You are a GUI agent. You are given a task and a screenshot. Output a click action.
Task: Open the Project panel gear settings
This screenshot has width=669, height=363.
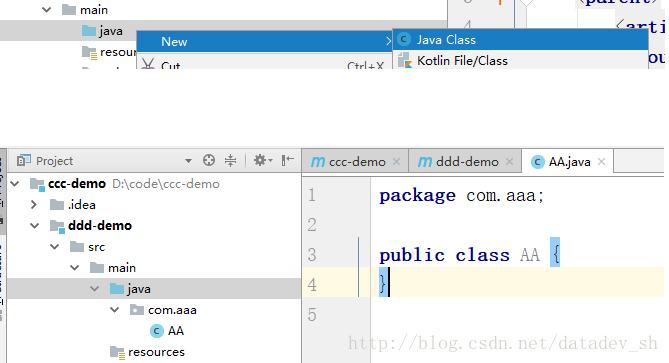[x=262, y=160]
